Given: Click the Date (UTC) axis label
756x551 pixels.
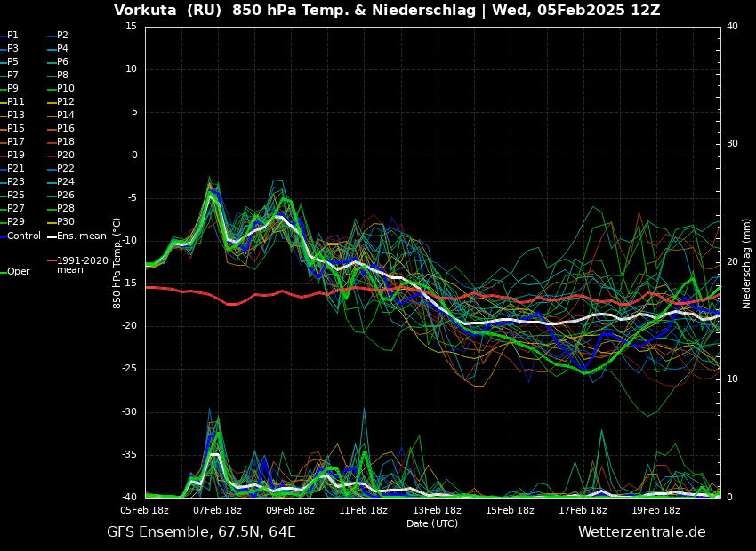Looking at the screenshot, I should 432,524.
